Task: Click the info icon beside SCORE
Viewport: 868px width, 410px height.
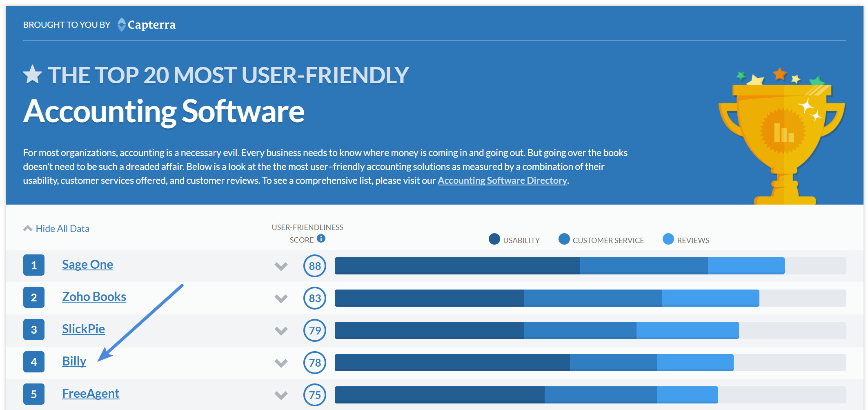Action: pyautogui.click(x=321, y=238)
